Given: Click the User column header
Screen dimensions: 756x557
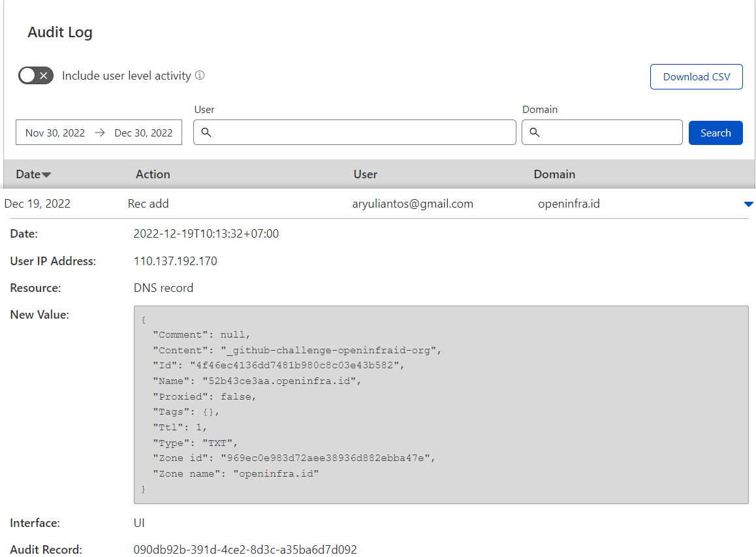Looking at the screenshot, I should click(365, 174).
